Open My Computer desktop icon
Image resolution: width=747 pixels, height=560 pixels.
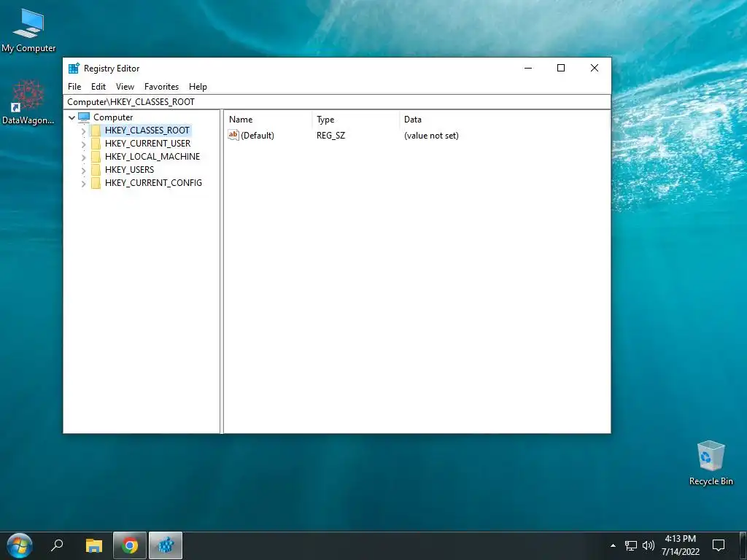(x=28, y=30)
